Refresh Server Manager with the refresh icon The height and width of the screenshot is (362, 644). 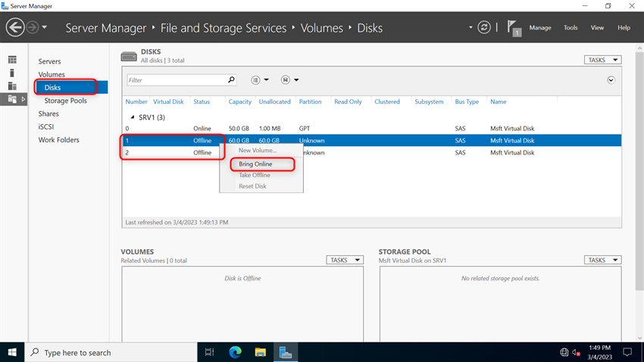[484, 27]
